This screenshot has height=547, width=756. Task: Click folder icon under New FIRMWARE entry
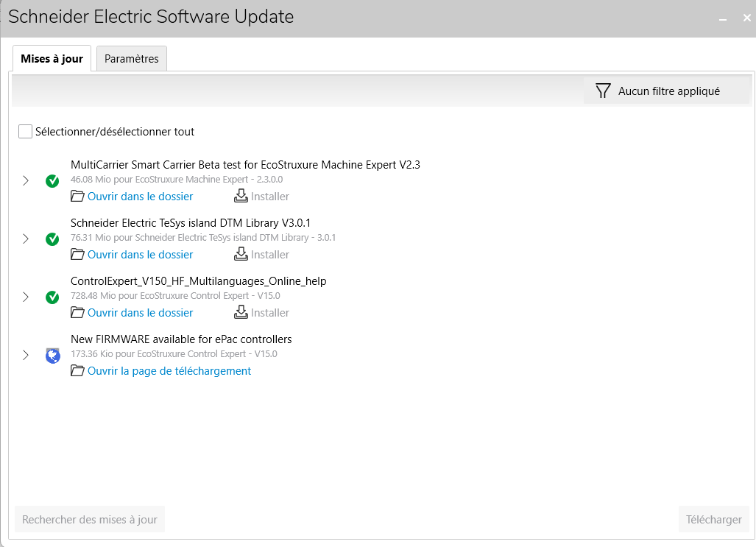point(77,370)
